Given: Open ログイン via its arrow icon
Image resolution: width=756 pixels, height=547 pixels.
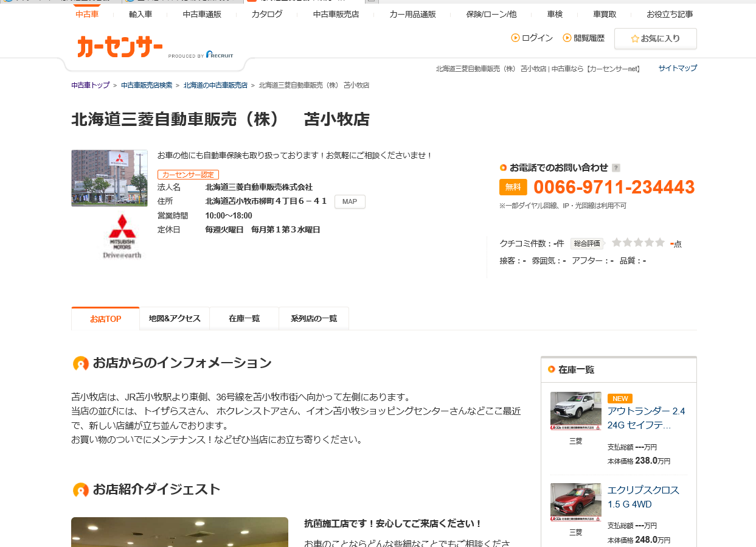Looking at the screenshot, I should (x=515, y=38).
